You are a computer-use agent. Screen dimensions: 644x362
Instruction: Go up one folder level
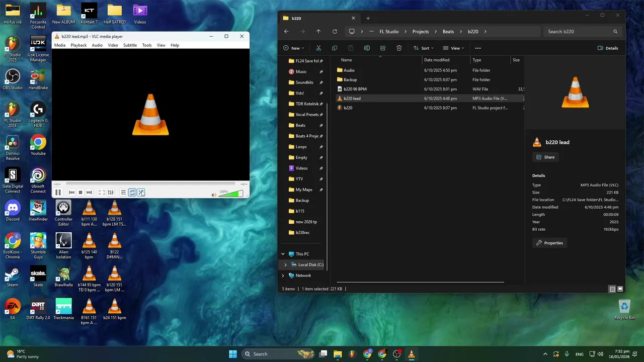point(318,31)
